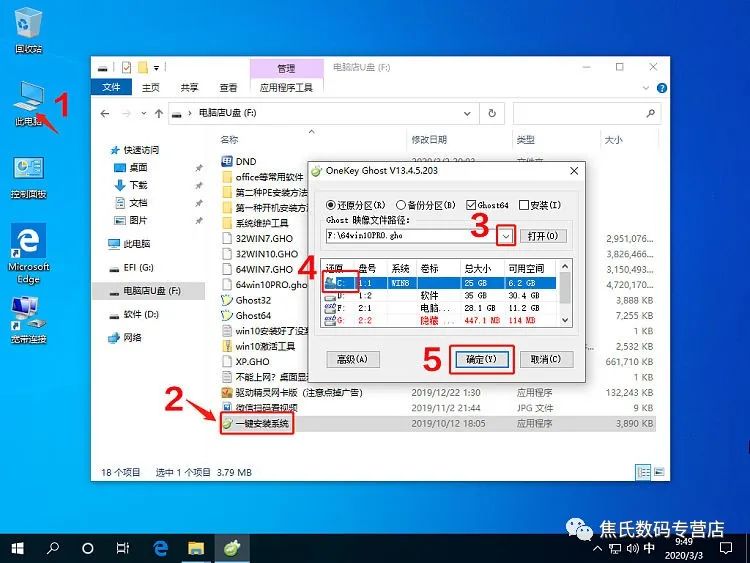Toggle the Ghost64 checkbox
The image size is (750, 563).
point(487,205)
